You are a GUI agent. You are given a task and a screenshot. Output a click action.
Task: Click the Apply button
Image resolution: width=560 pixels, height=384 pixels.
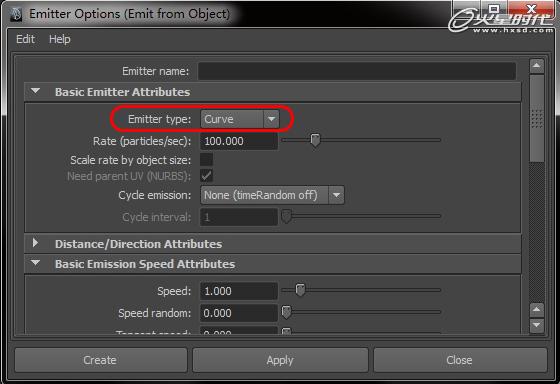point(280,360)
